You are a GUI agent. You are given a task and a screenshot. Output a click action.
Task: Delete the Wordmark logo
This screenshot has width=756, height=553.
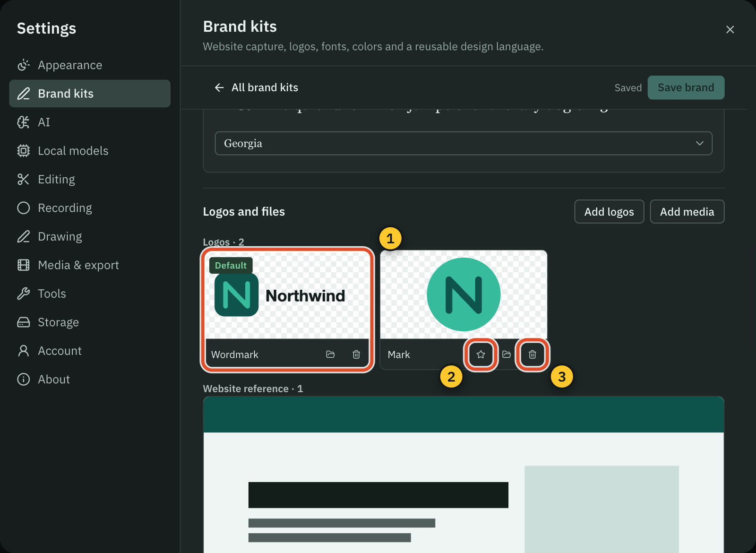coord(356,354)
